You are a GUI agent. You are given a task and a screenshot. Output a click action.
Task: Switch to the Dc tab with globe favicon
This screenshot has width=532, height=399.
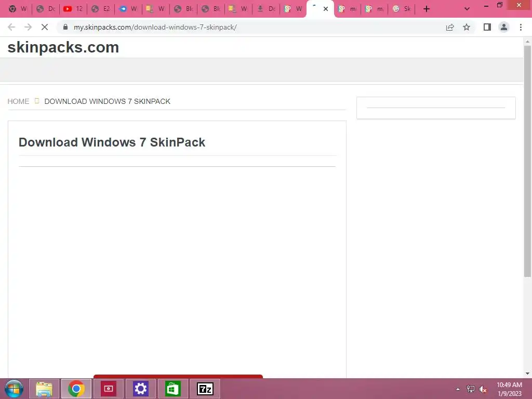(46, 9)
